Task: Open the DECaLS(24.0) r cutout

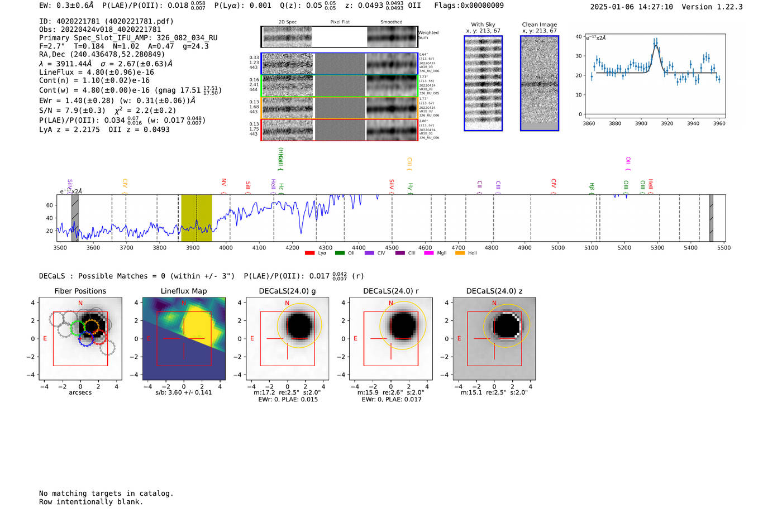Action: tap(391, 339)
